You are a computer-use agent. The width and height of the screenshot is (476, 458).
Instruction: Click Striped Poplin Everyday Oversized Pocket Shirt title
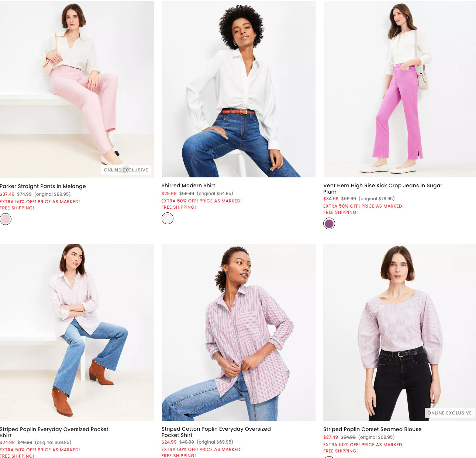tap(54, 432)
